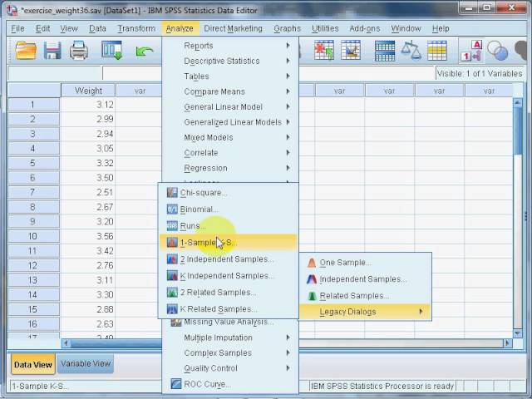532x399 pixels.
Task: Click the K Independent Samples icon
Action: pos(172,275)
